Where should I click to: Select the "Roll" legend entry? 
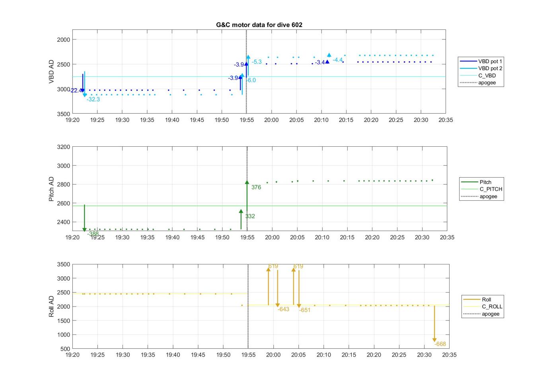click(x=477, y=299)
